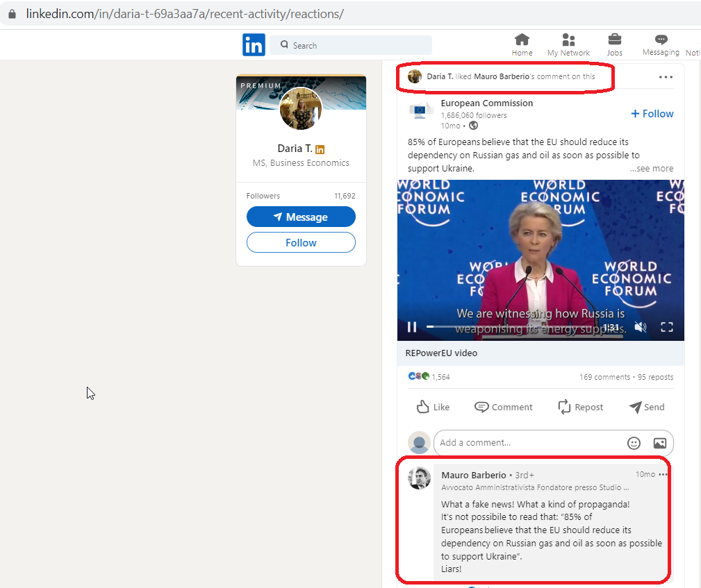Follow Daria T. from the profile card
Viewport: 701px width, 588px height.
click(301, 242)
